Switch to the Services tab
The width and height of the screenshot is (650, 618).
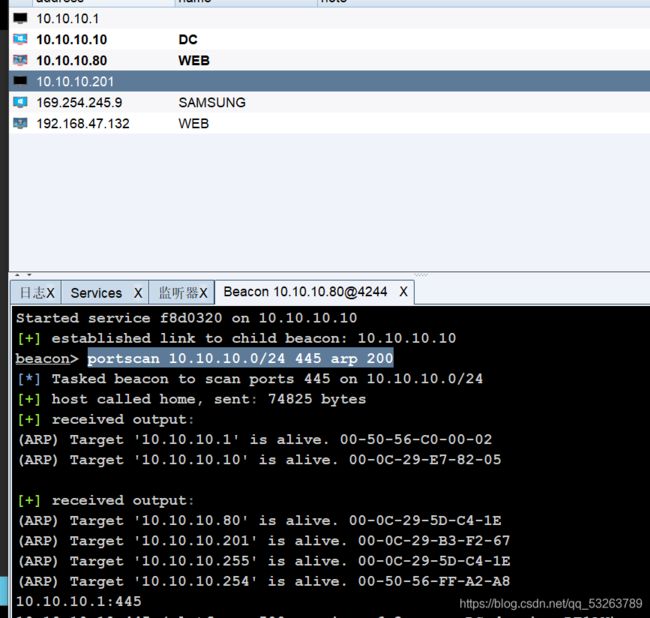pos(96,293)
